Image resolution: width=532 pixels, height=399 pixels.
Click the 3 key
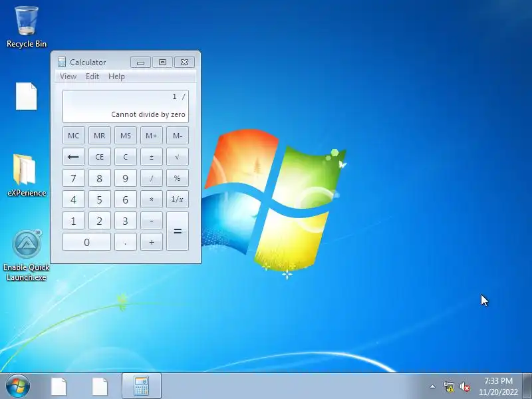pyautogui.click(x=126, y=221)
